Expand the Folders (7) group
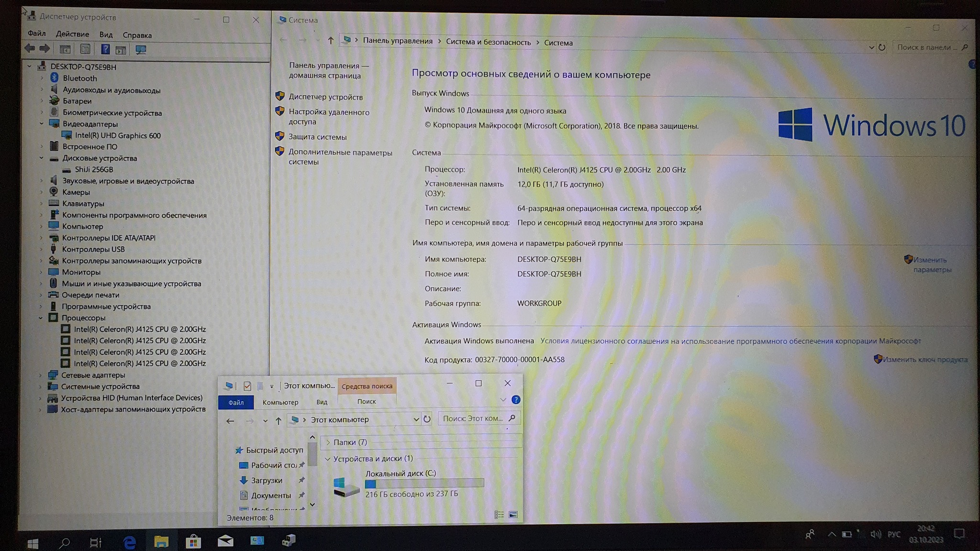 click(x=328, y=442)
